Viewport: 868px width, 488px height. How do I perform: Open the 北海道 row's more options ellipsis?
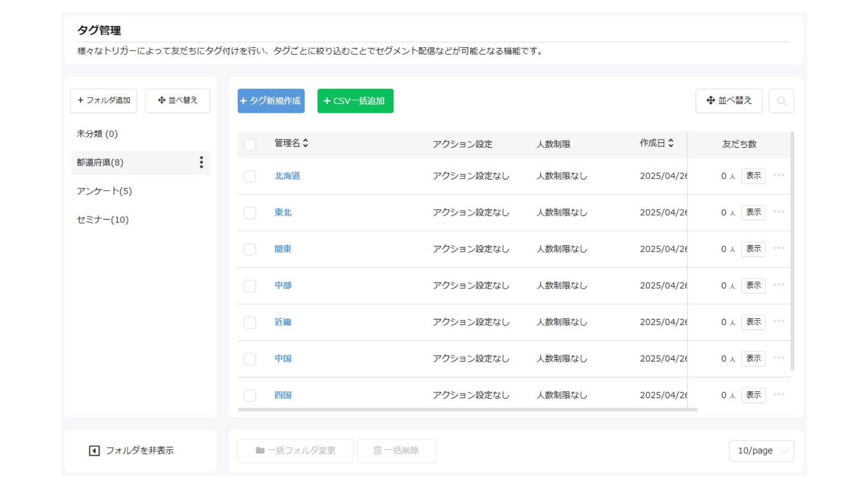(x=778, y=175)
